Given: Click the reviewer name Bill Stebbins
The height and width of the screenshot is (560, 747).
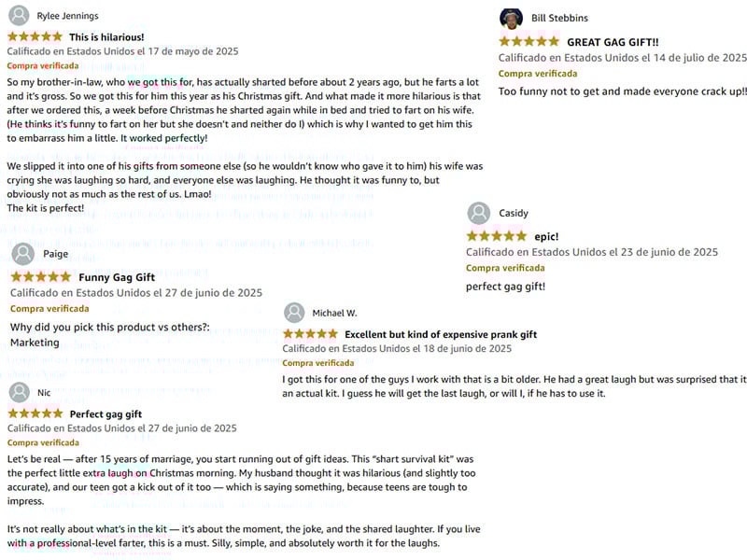Looking at the screenshot, I should (559, 18).
